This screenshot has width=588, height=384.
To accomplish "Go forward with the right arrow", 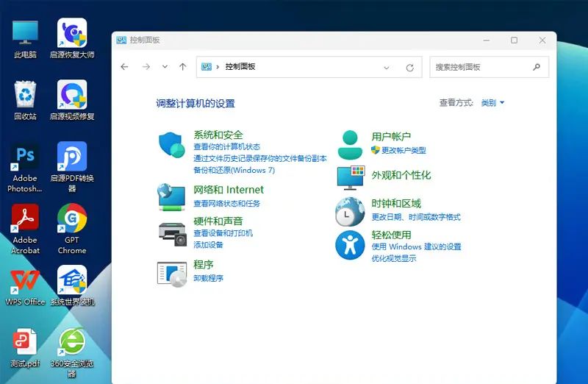I will [x=146, y=67].
